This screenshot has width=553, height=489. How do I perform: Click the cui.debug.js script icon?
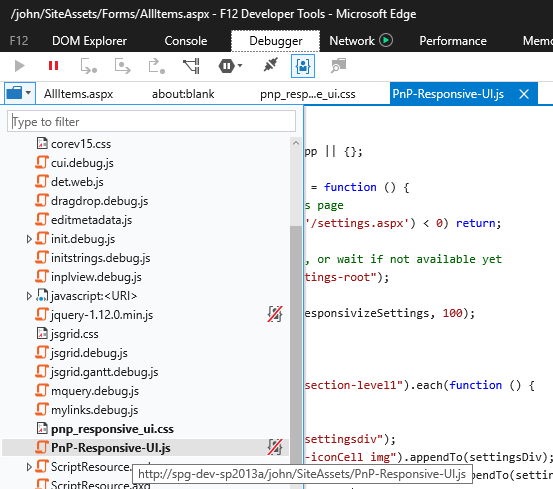[42, 163]
